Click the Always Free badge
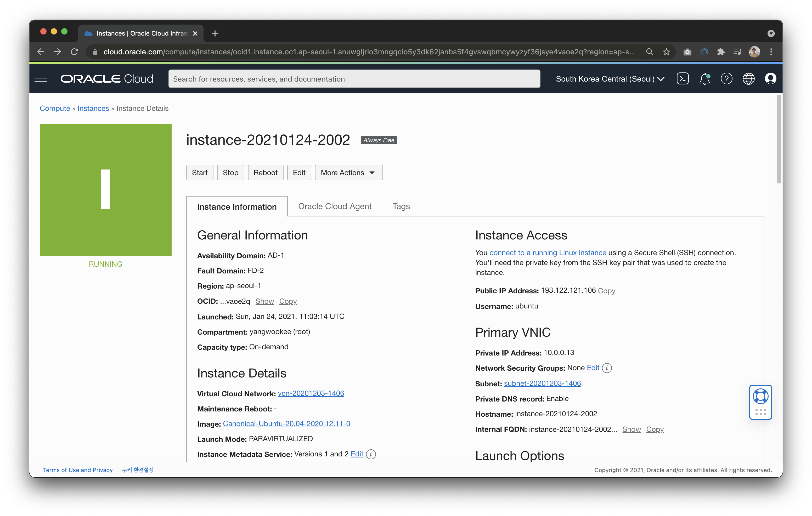Screen dimensions: 812x516 click(379, 140)
